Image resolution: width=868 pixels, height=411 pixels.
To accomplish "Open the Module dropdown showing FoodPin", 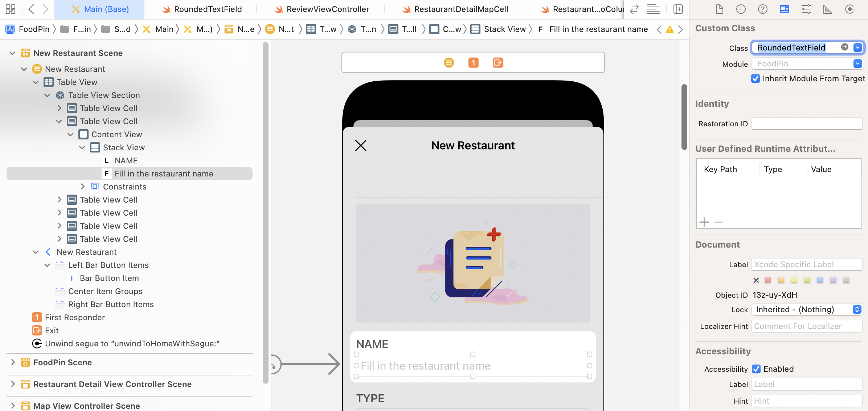I will coord(858,64).
